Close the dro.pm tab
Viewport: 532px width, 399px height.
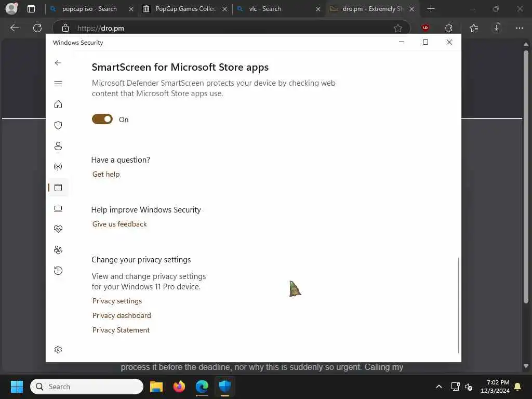pos(411,9)
